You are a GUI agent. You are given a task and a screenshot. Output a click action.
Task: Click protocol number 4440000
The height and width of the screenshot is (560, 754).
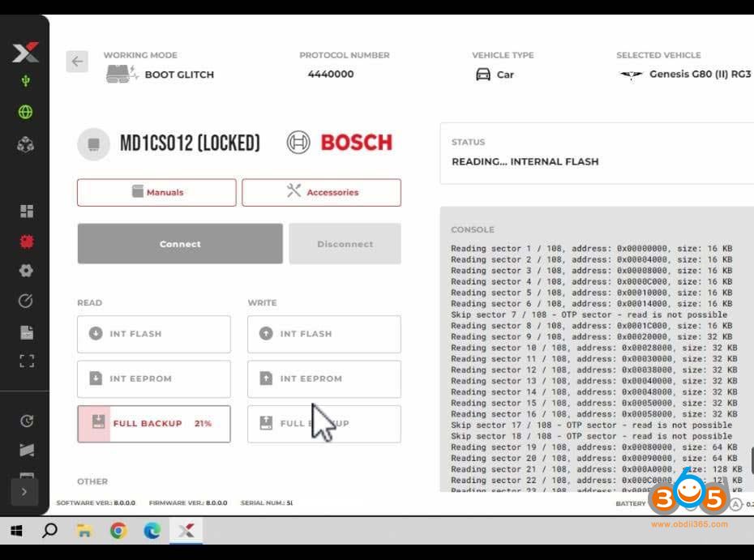click(x=331, y=74)
